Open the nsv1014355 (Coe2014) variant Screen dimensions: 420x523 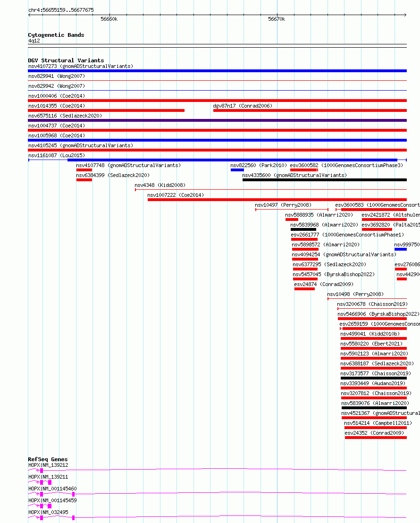pos(57,106)
